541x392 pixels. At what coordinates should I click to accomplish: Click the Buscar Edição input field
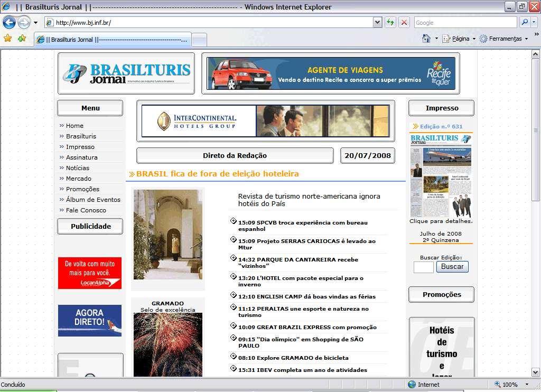(x=423, y=267)
